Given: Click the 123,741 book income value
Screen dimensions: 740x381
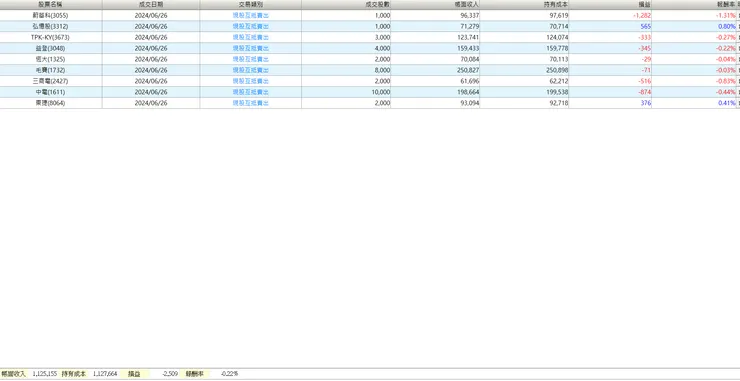Looking at the screenshot, I should (468, 37).
